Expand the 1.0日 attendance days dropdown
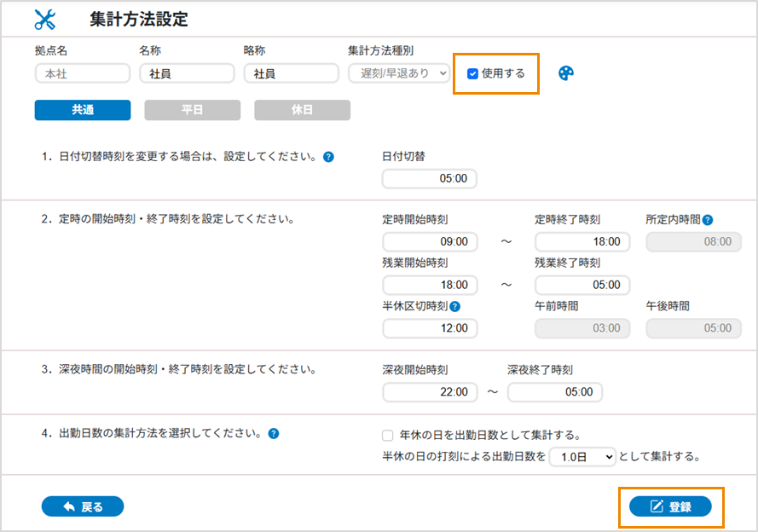This screenshot has width=758, height=532. [582, 457]
